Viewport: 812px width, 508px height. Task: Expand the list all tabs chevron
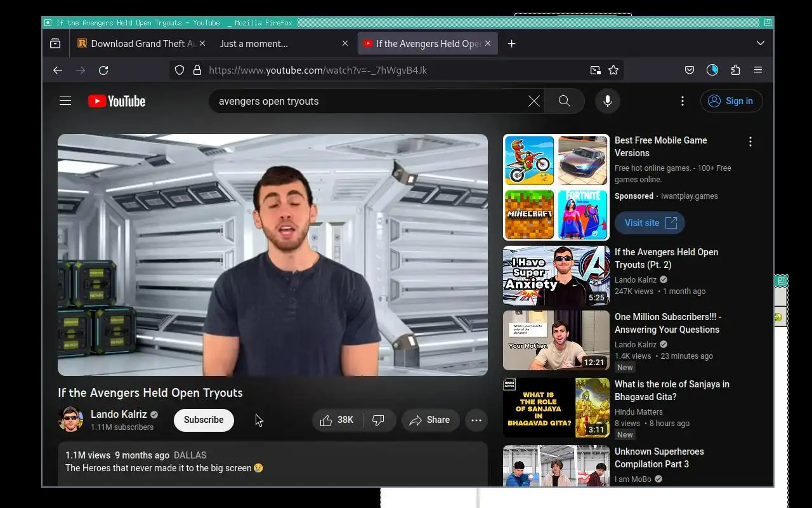pos(761,43)
